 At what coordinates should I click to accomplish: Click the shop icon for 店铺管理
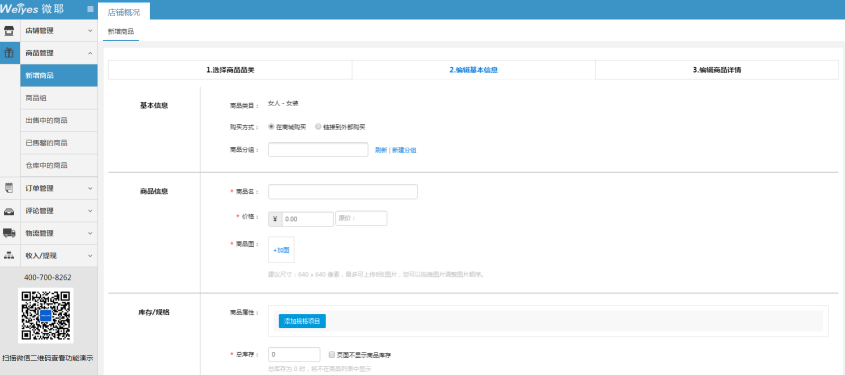tap(9, 31)
